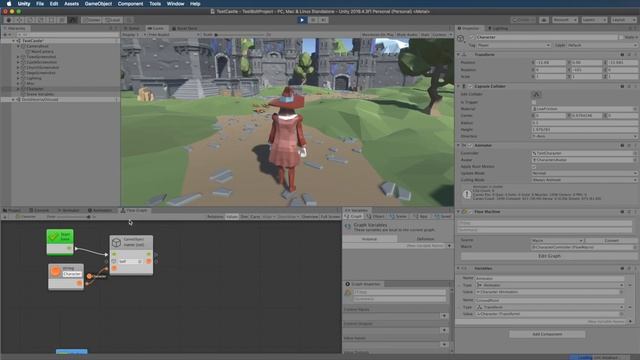Toggle the Static checkbox

point(621,37)
